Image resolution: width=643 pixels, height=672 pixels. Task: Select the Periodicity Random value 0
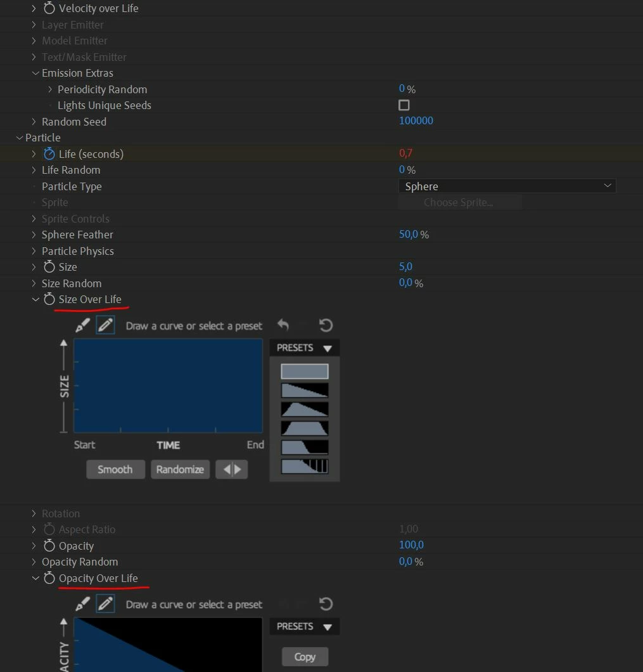(x=402, y=88)
